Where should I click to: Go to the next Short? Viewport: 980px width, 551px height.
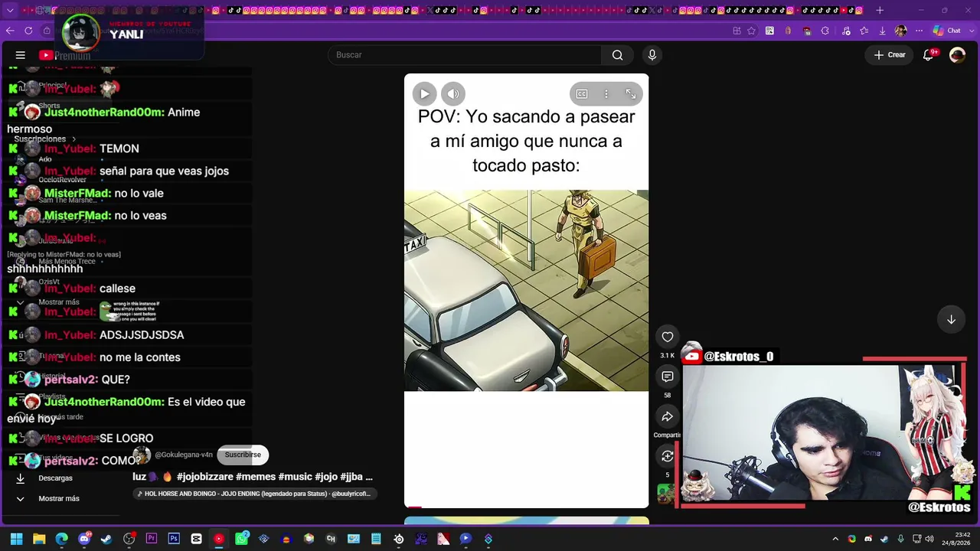[951, 320]
